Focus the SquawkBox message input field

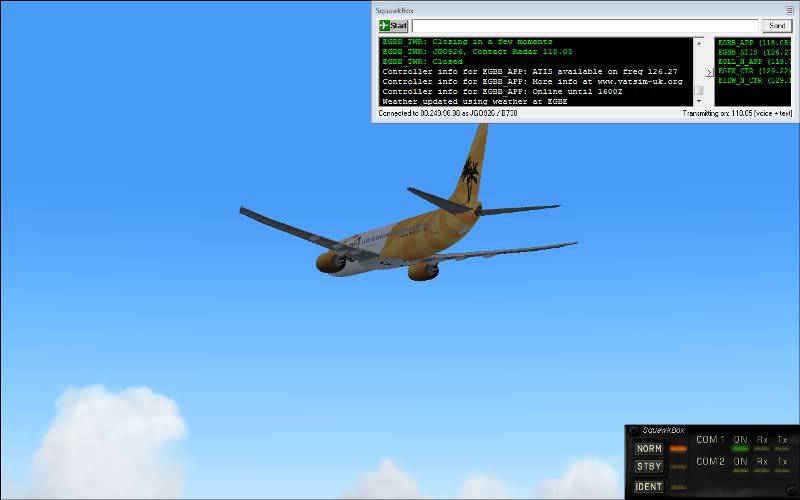coord(585,26)
